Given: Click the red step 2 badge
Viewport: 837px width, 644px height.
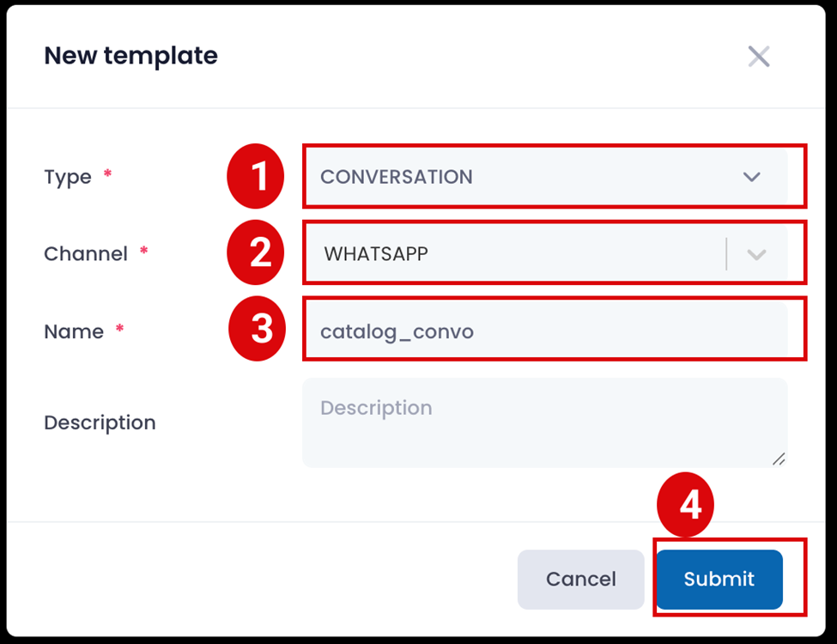Looking at the screenshot, I should (x=255, y=254).
